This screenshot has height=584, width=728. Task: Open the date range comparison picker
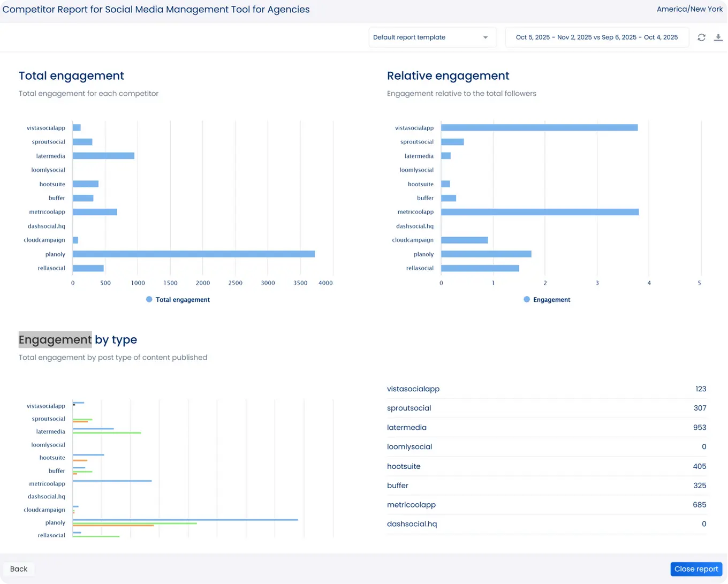pos(596,37)
